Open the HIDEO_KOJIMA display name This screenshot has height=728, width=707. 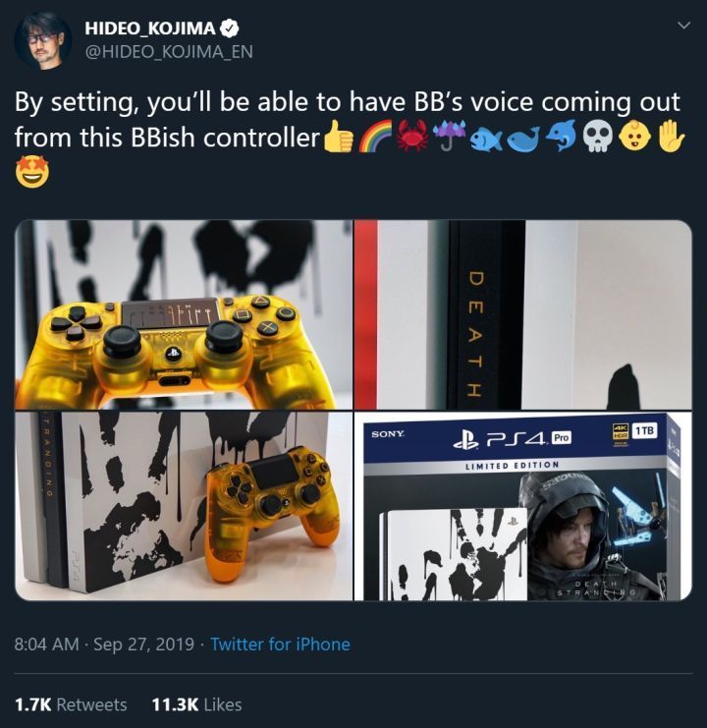150,28
